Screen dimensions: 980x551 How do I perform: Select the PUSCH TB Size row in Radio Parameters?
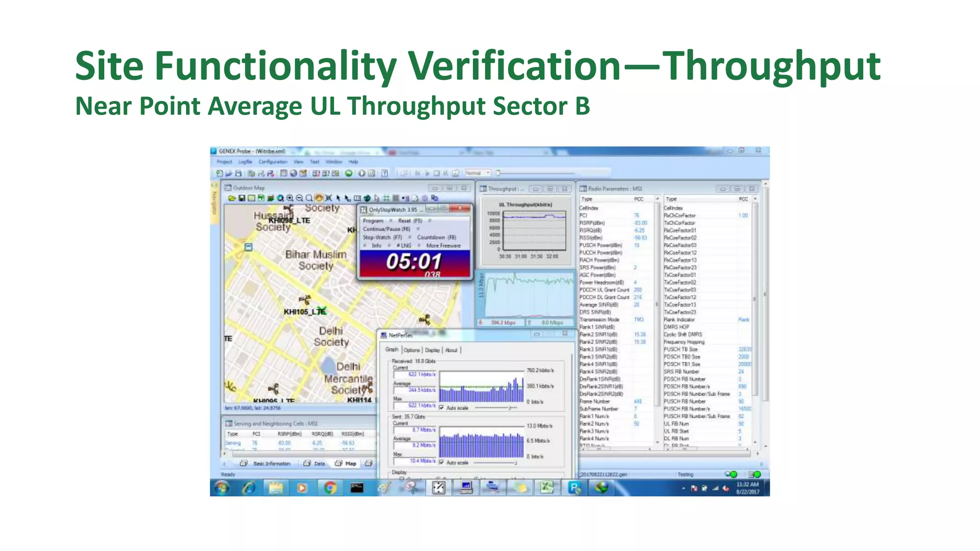point(707,349)
